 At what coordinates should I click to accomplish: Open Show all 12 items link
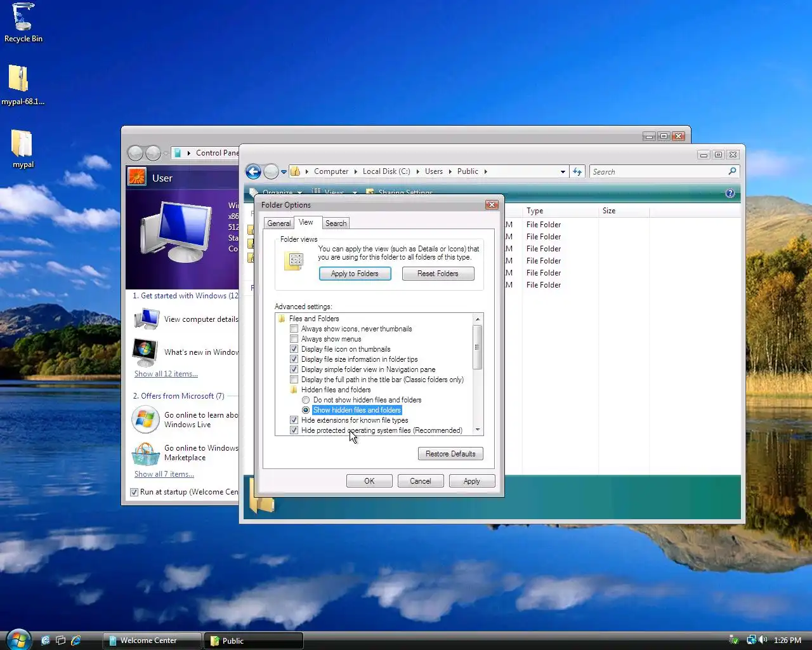(x=166, y=374)
